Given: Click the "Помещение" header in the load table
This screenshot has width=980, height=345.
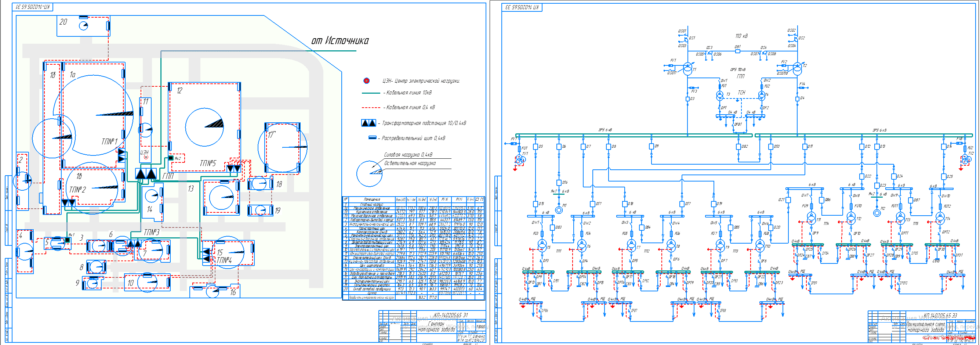Looking at the screenshot, I should tap(371, 200).
